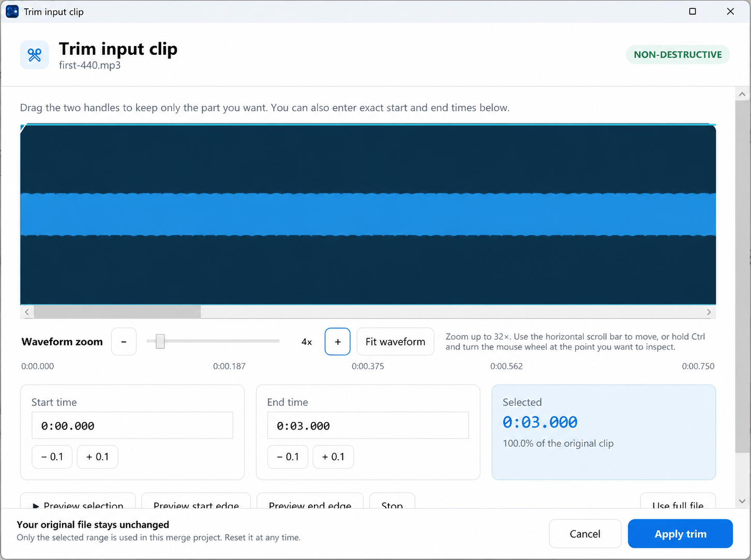Decrease start time by 0.1
Screen dimensions: 751x560
52,457
